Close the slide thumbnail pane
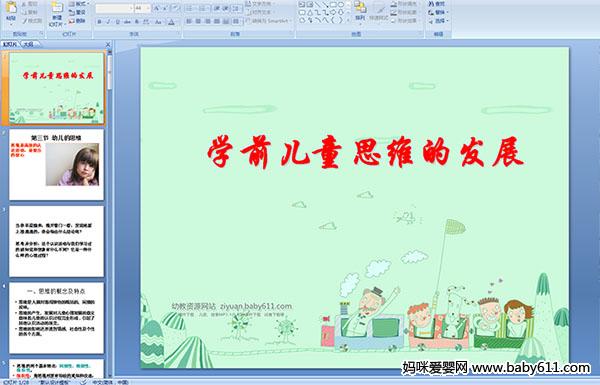 click(108, 44)
